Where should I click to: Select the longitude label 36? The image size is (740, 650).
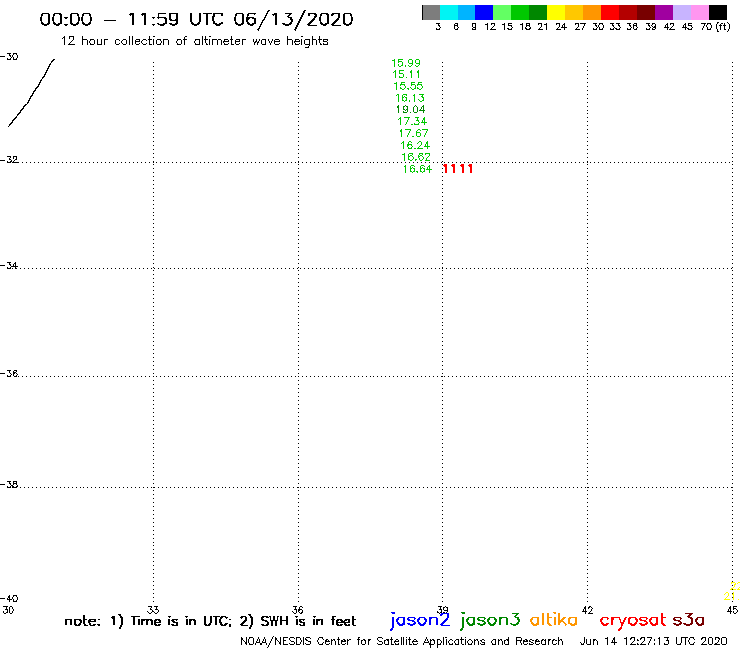298,610
